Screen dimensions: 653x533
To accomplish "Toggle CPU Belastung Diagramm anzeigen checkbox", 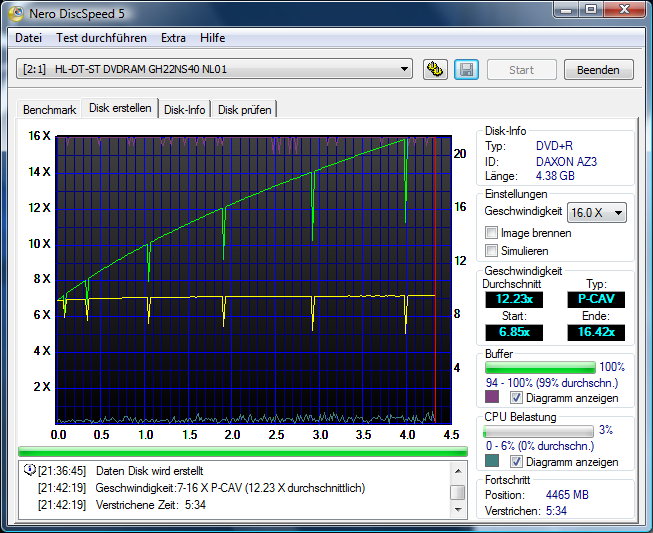I will click(516, 461).
